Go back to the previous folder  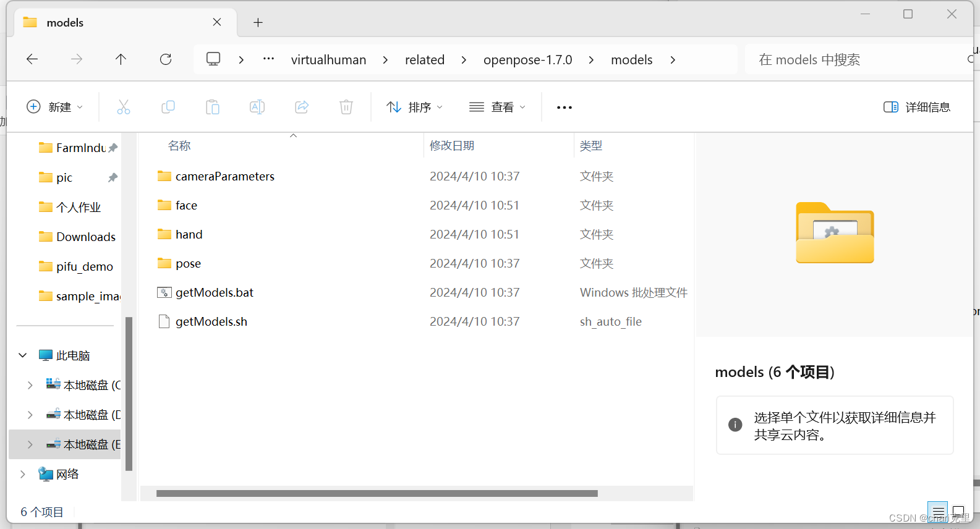click(32, 59)
